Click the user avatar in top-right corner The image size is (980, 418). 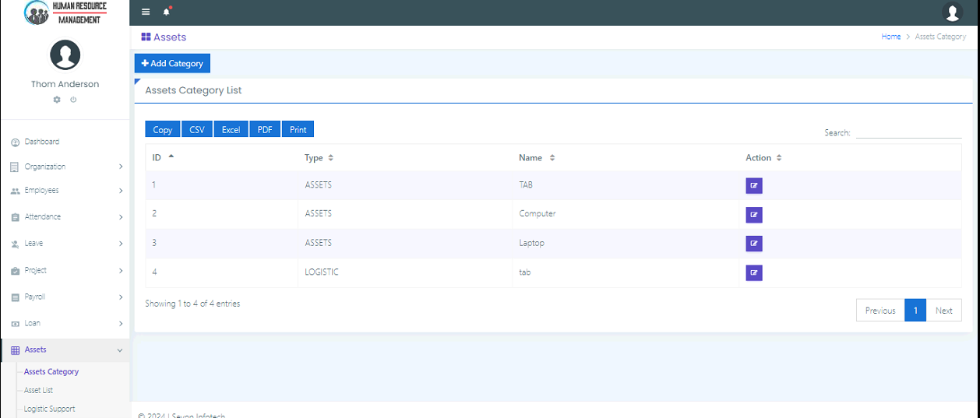tap(952, 12)
